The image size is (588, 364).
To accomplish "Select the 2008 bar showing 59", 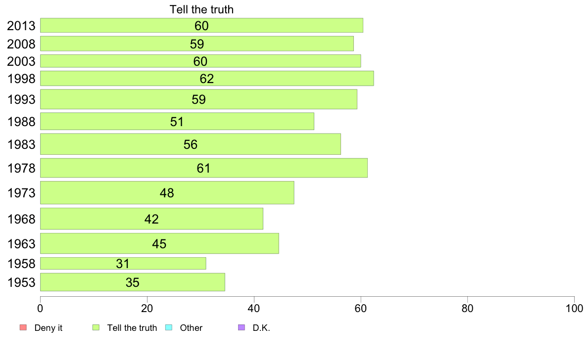I will click(x=197, y=44).
